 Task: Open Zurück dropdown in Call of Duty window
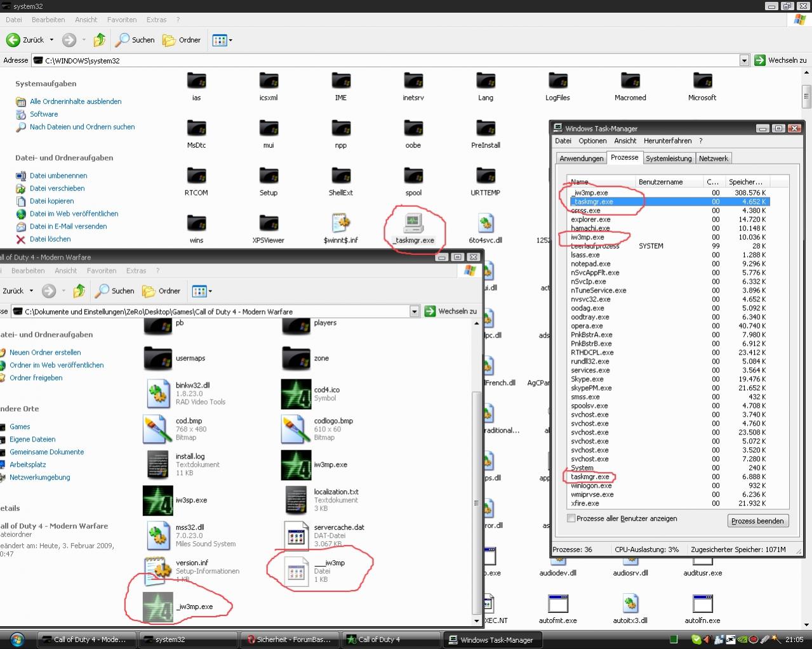(32, 291)
